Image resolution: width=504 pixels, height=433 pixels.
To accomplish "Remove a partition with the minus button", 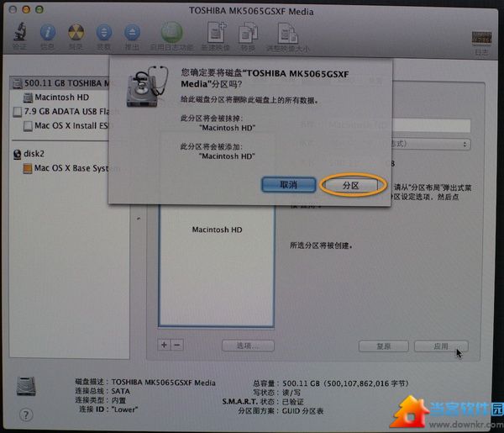I will click(177, 345).
